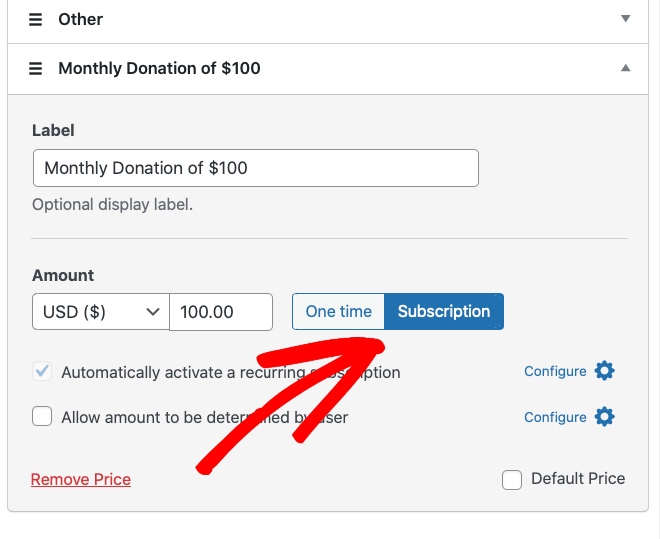Click the Label field heading text
Image resolution: width=660 pixels, height=539 pixels.
tap(53, 131)
